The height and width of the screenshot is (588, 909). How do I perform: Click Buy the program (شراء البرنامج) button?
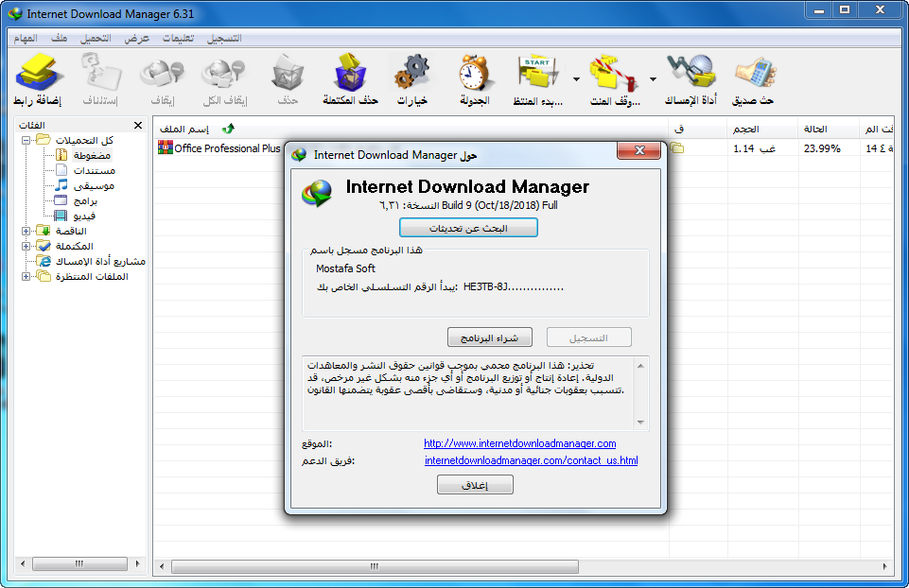pyautogui.click(x=490, y=337)
